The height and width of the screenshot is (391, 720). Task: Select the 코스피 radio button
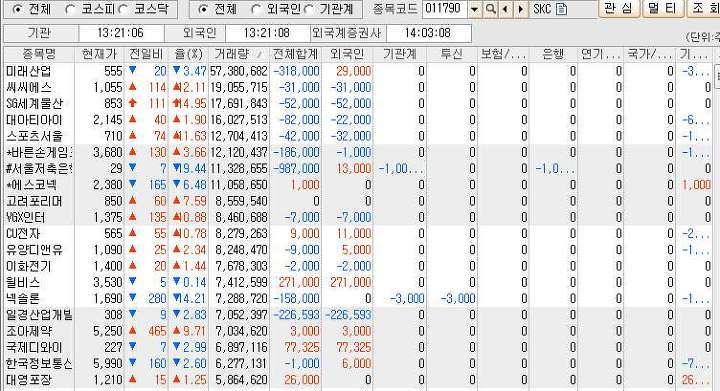point(70,9)
